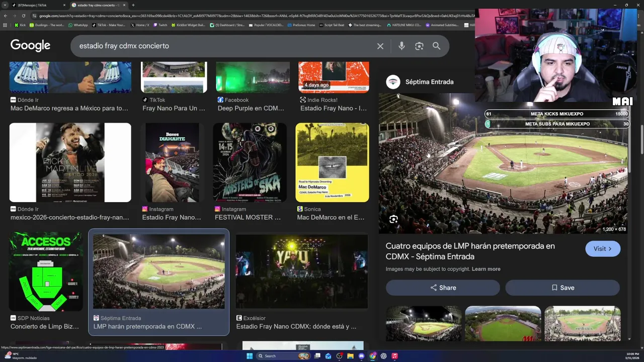Open the WhatsApp bookmark
644x362 pixels.
78,25
